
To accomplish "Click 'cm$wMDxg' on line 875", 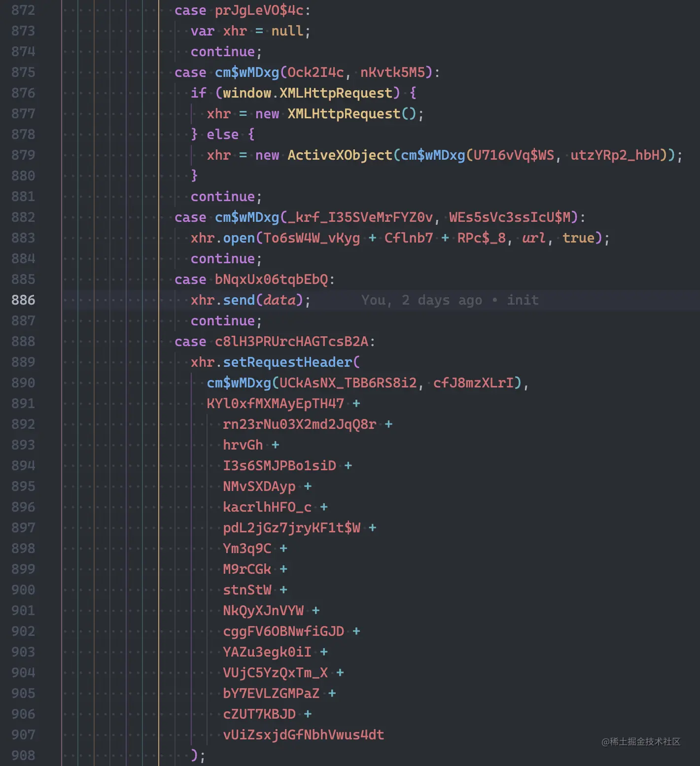I will tap(247, 72).
